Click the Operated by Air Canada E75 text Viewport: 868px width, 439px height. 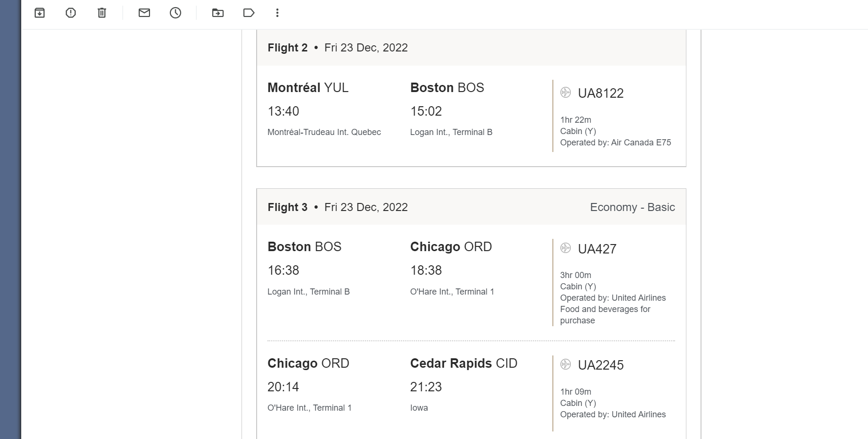[615, 143]
